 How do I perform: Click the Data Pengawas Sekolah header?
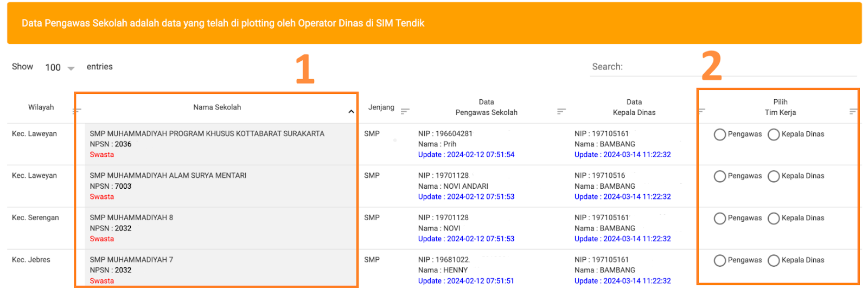pyautogui.click(x=487, y=107)
